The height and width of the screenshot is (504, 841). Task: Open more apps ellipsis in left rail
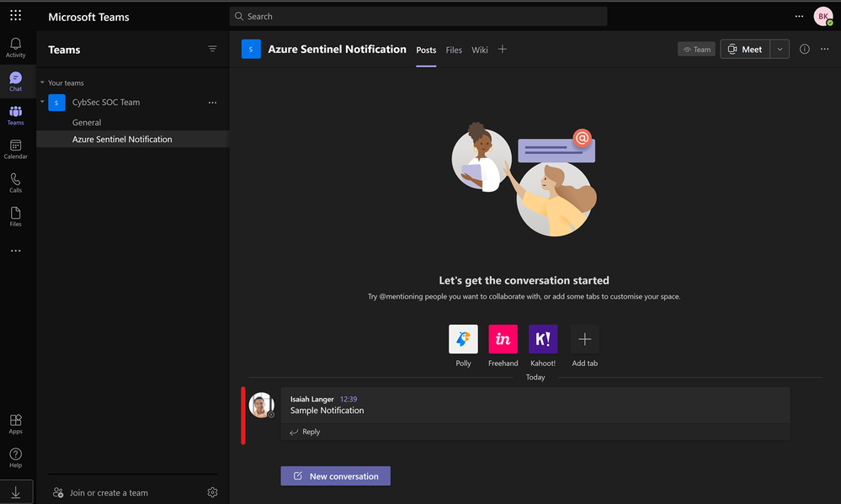[x=15, y=251]
